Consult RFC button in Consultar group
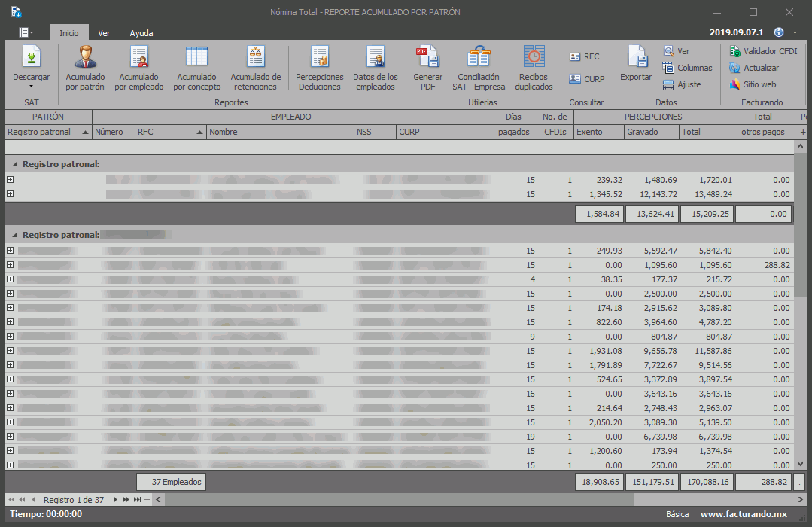The width and height of the screenshot is (812, 527). (x=585, y=56)
